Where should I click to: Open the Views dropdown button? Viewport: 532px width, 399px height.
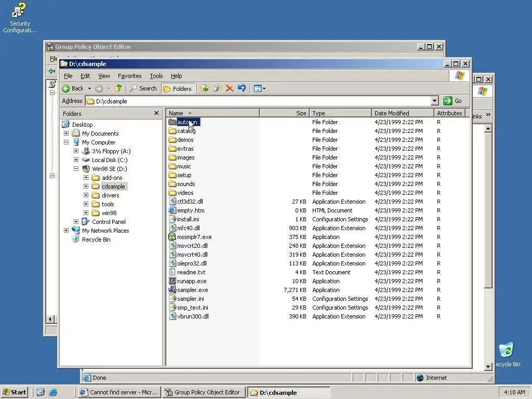point(260,88)
